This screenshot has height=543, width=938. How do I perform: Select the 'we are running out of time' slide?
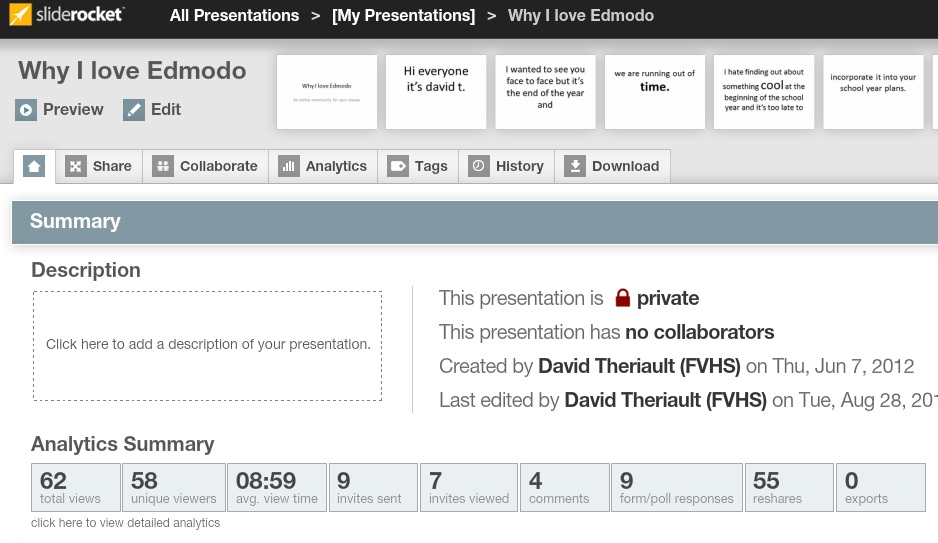[654, 92]
